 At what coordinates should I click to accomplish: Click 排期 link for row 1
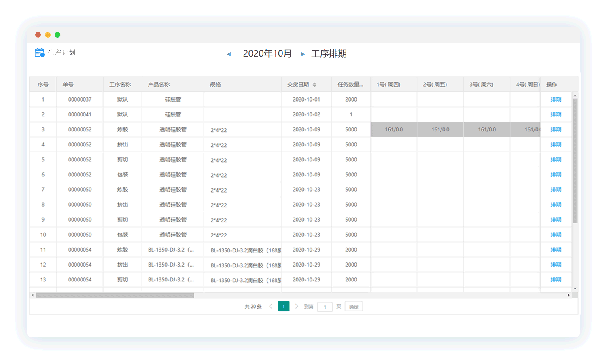pyautogui.click(x=556, y=99)
